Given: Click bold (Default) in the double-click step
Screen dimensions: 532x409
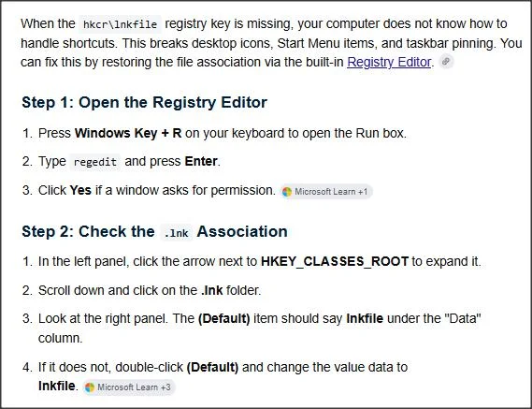Looking at the screenshot, I should pos(212,367).
